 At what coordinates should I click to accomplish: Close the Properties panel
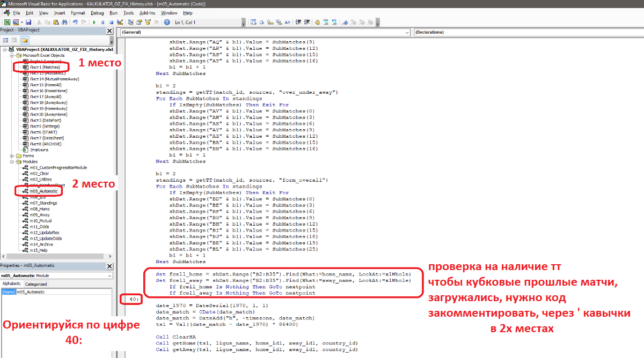[109, 266]
